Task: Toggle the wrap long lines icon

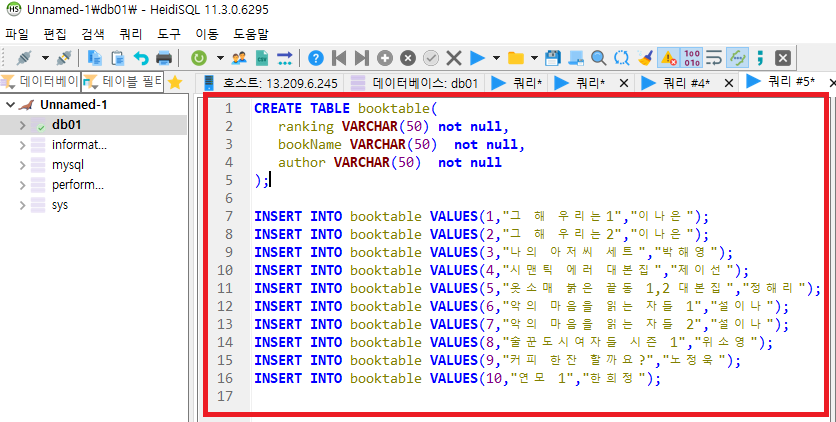Action: click(714, 58)
